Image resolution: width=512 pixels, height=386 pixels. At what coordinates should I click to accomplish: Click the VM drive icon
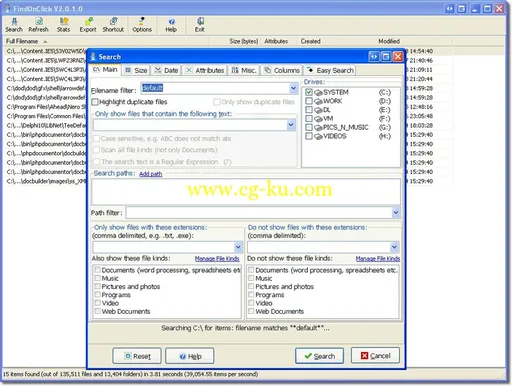(x=318, y=118)
